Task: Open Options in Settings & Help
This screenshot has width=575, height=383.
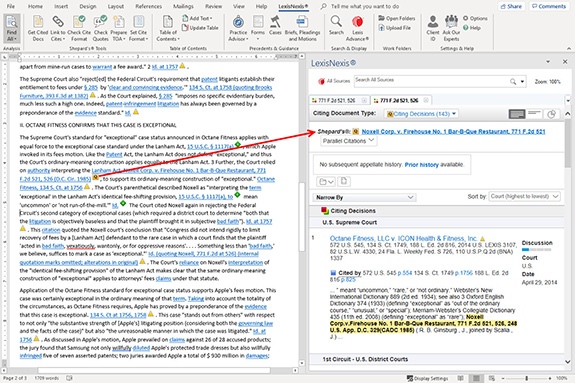Action: (475, 18)
